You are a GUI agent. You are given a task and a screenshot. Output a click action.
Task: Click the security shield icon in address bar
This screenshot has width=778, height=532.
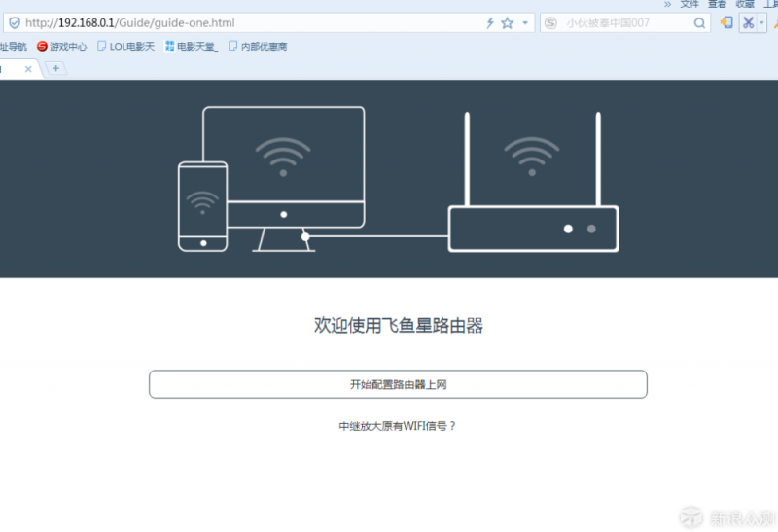[15, 22]
